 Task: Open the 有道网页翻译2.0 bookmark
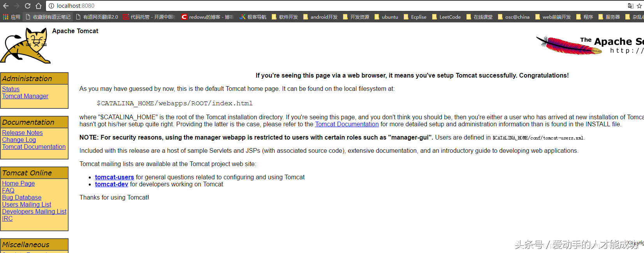click(x=97, y=17)
